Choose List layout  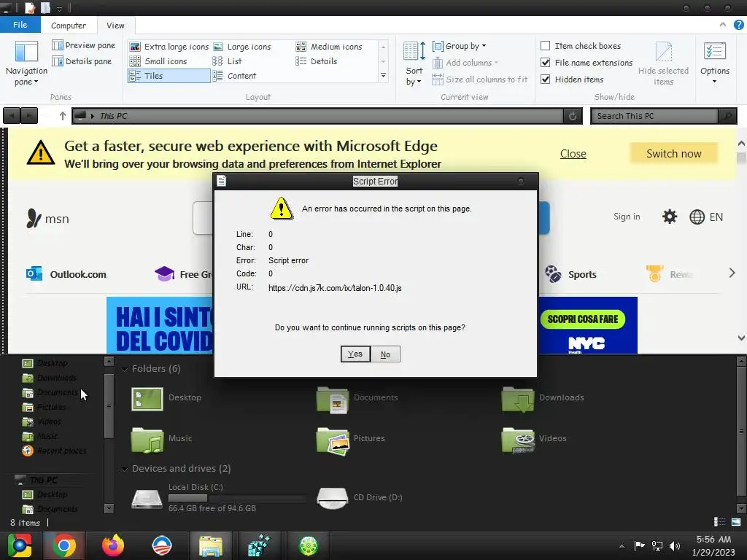coord(228,61)
